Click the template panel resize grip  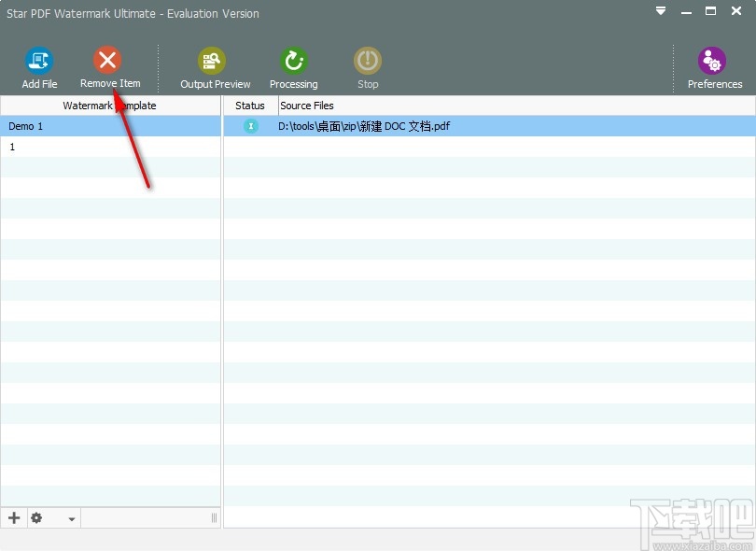(x=214, y=518)
